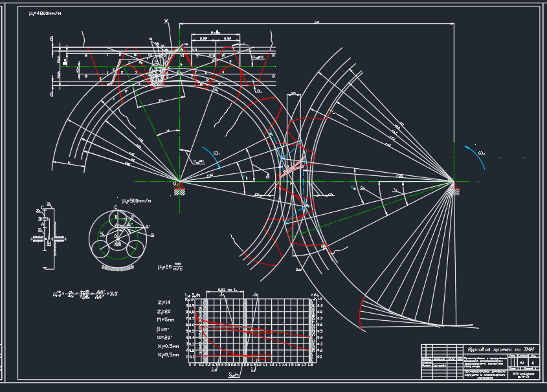Select the X₁=0.5мм shift coefficient text
The width and height of the screenshot is (547, 392).
pyautogui.click(x=168, y=346)
